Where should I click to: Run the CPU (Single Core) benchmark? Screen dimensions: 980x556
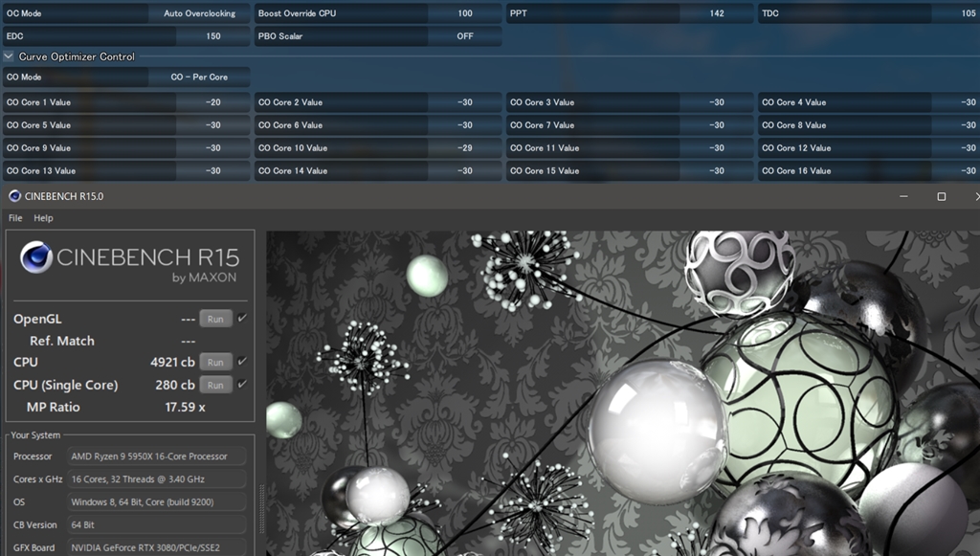(215, 385)
